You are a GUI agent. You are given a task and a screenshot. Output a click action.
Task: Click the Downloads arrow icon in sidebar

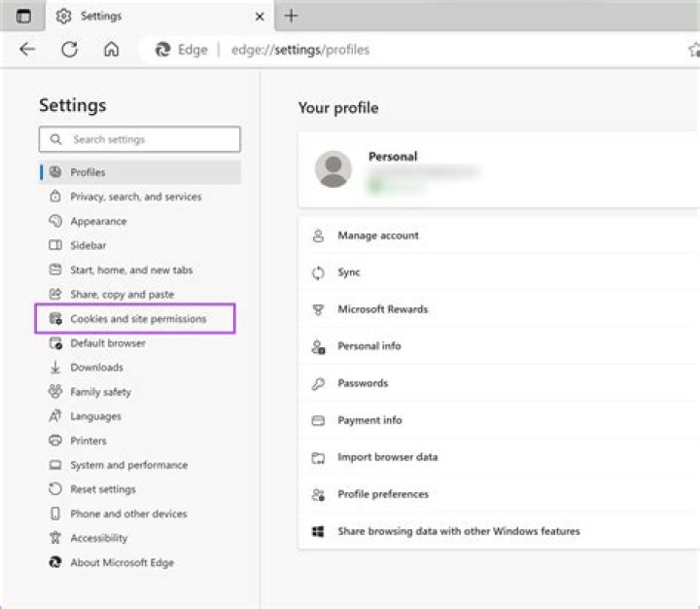pos(54,368)
